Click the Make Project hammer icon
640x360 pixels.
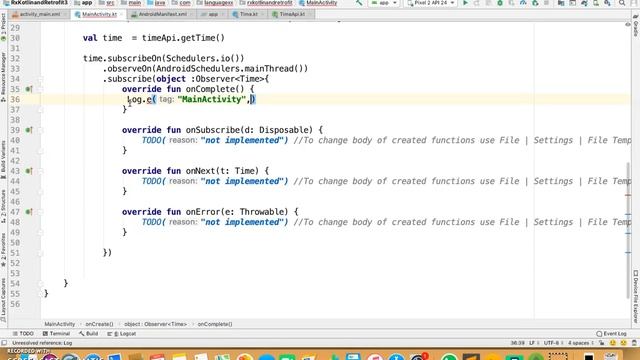359,3
